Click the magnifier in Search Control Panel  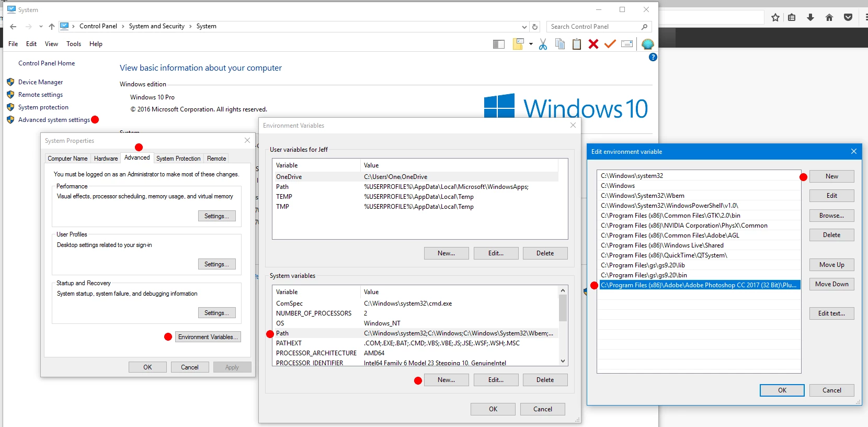[644, 27]
